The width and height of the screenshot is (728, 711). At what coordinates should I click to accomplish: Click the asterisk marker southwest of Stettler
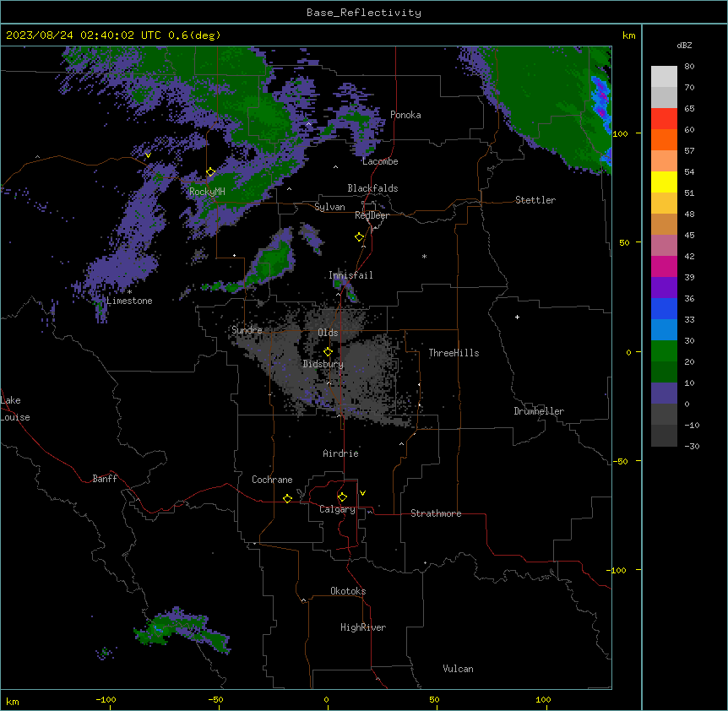click(x=424, y=256)
